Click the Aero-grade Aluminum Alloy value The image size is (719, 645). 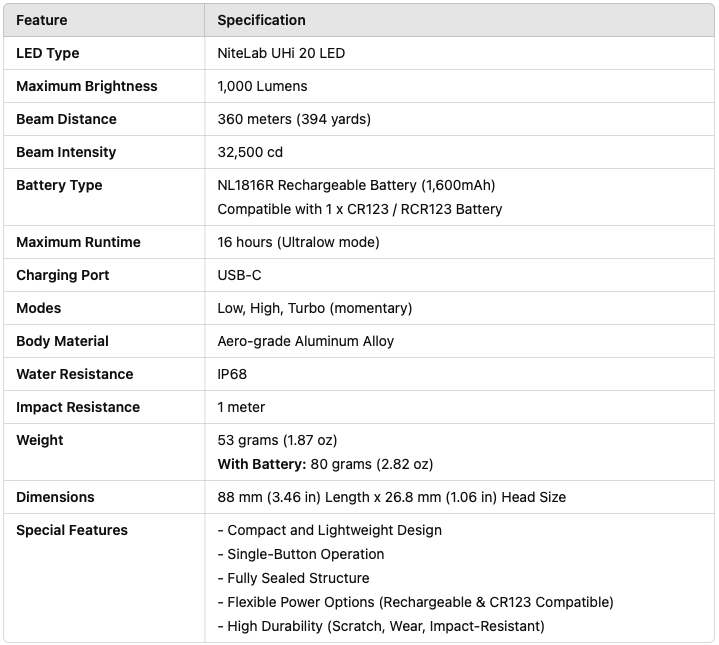pos(305,341)
